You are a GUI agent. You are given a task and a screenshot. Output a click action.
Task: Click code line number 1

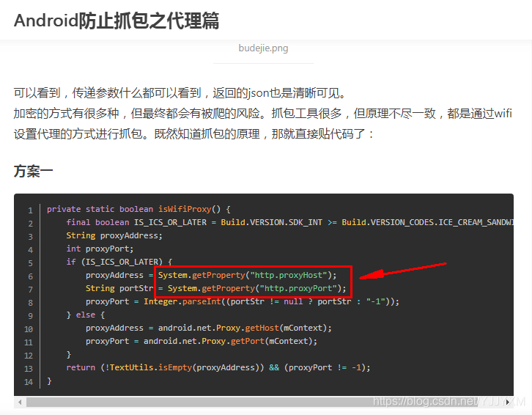[x=30, y=210]
